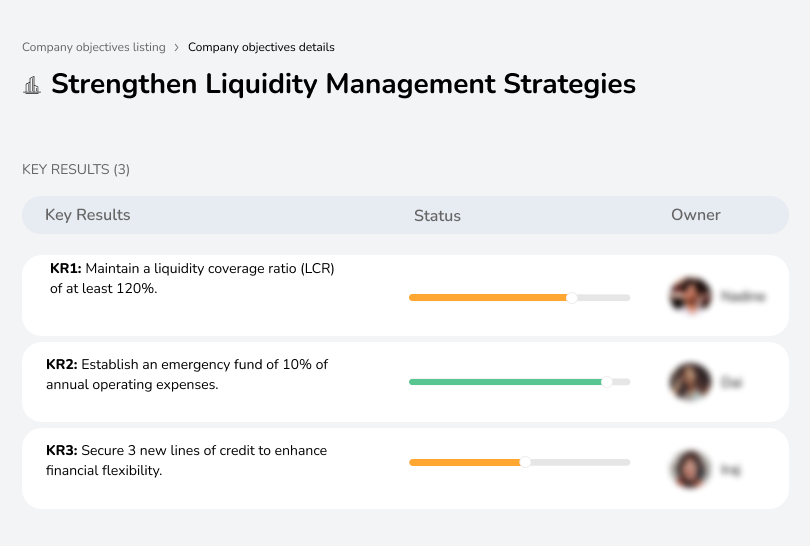Click the KR1 owner avatar
Image resolution: width=810 pixels, height=546 pixels.
[691, 296]
